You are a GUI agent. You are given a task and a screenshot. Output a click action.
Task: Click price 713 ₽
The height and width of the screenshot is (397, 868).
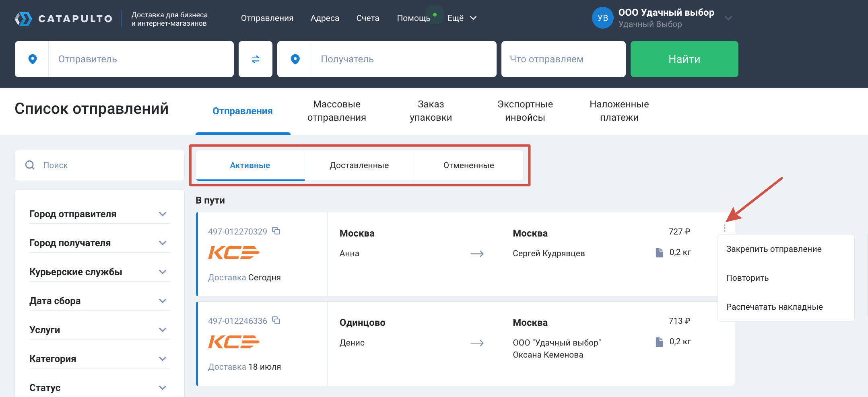pos(679,321)
